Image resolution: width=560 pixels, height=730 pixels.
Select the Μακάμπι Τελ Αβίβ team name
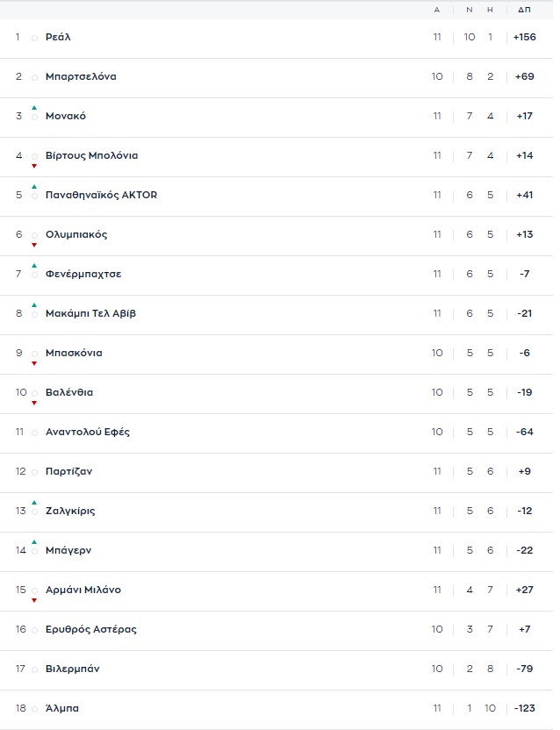(90, 313)
